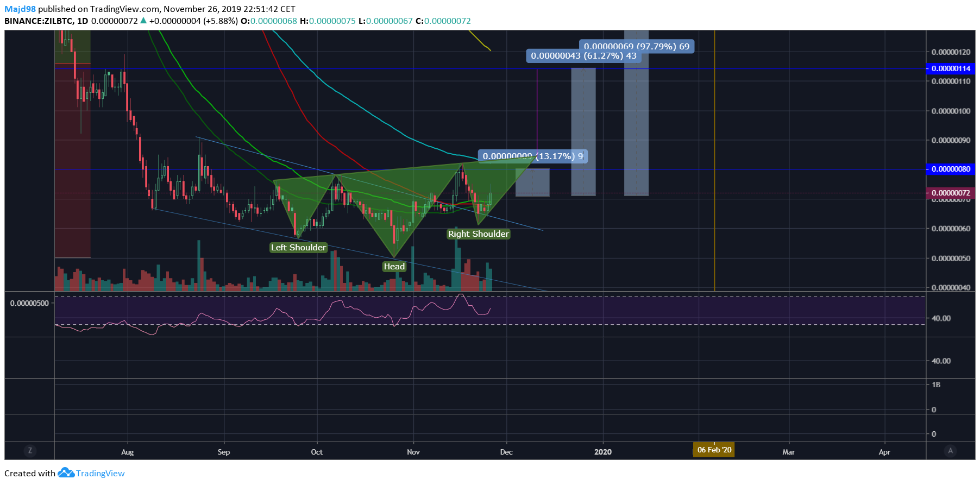Select the 0.00000069 (97.79%) measurement label
The width and height of the screenshot is (980, 485).
[x=637, y=46]
